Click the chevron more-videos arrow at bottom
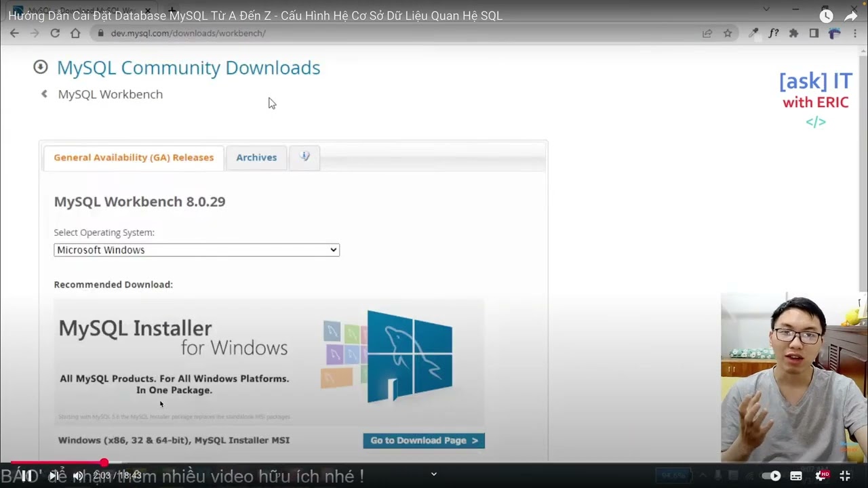The height and width of the screenshot is (488, 868). click(434, 474)
